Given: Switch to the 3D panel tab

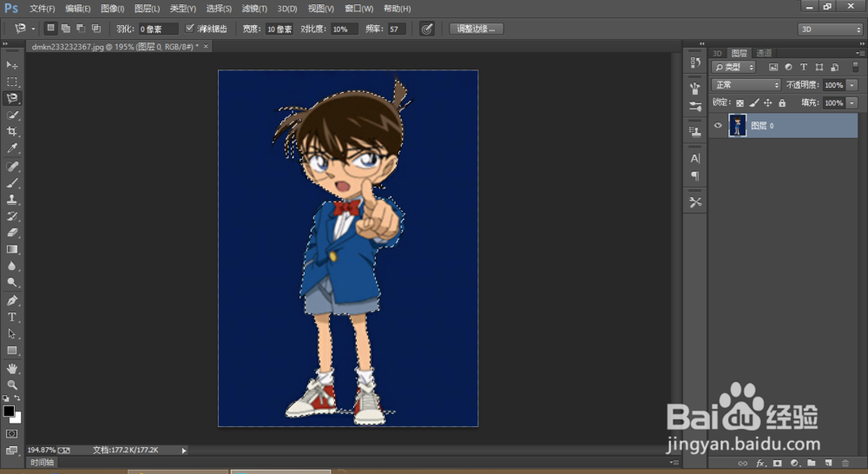Looking at the screenshot, I should click(x=718, y=53).
